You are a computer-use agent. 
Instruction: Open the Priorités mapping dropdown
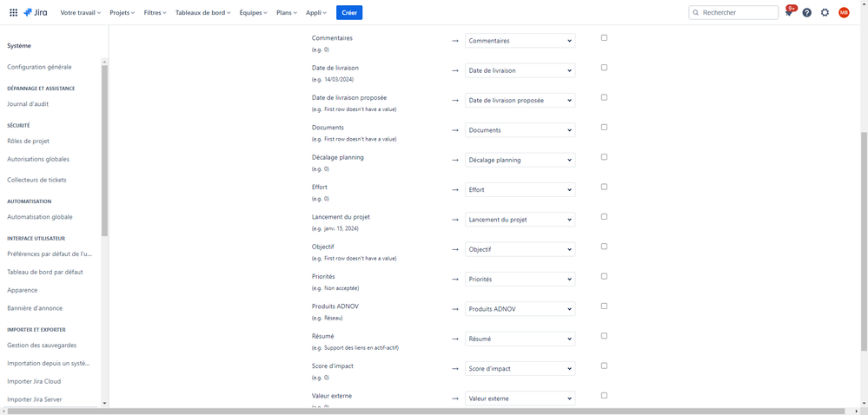point(520,280)
